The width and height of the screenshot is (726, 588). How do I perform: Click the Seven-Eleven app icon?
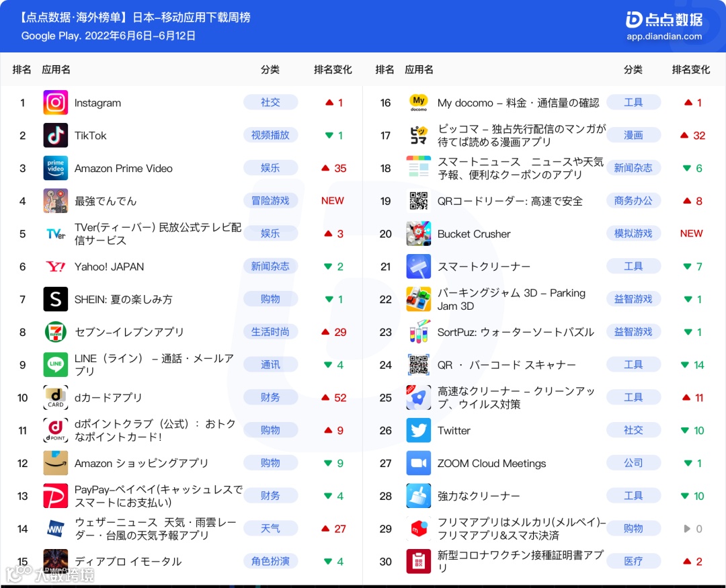coord(56,332)
